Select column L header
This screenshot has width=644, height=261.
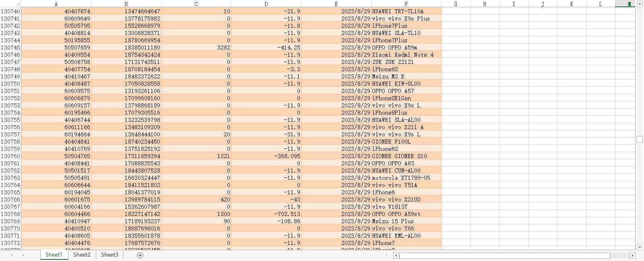(601, 4)
